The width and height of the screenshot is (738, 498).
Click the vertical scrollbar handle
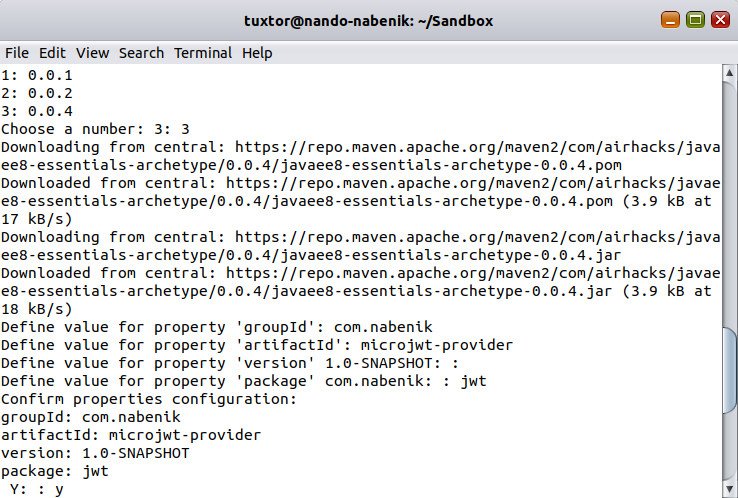[730, 410]
